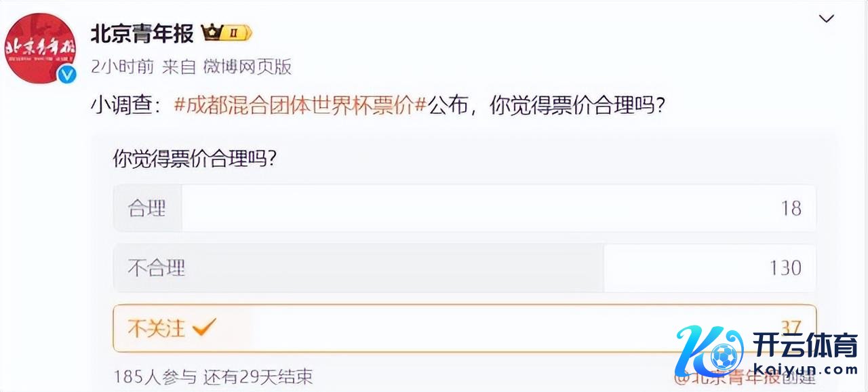The image size is (868, 392).
Task: Open the 北京青年报 username link
Action: pos(142,33)
